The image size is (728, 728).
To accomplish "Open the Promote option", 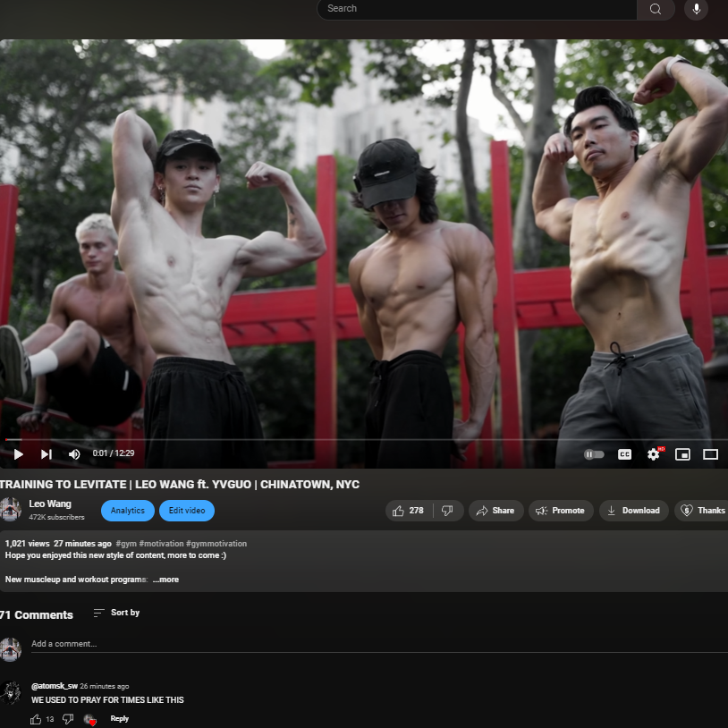I will point(561,511).
